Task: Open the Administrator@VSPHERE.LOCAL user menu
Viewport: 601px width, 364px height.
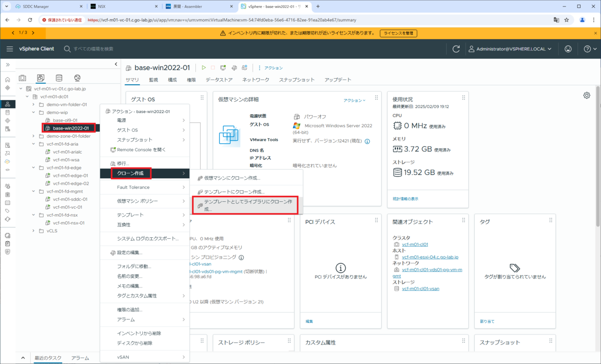Action: click(x=510, y=49)
